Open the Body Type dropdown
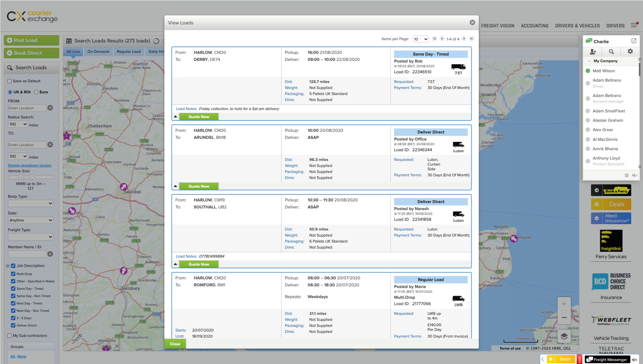The image size is (643, 364). (30, 203)
